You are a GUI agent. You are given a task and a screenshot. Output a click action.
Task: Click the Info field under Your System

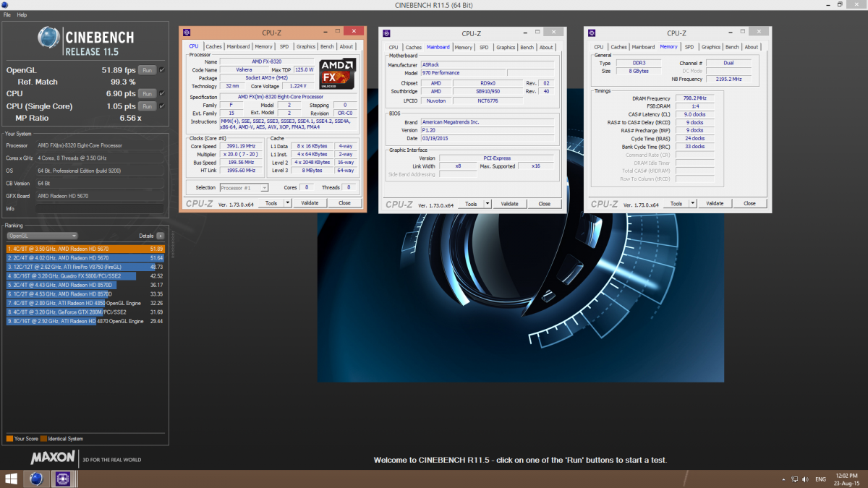pos(100,208)
